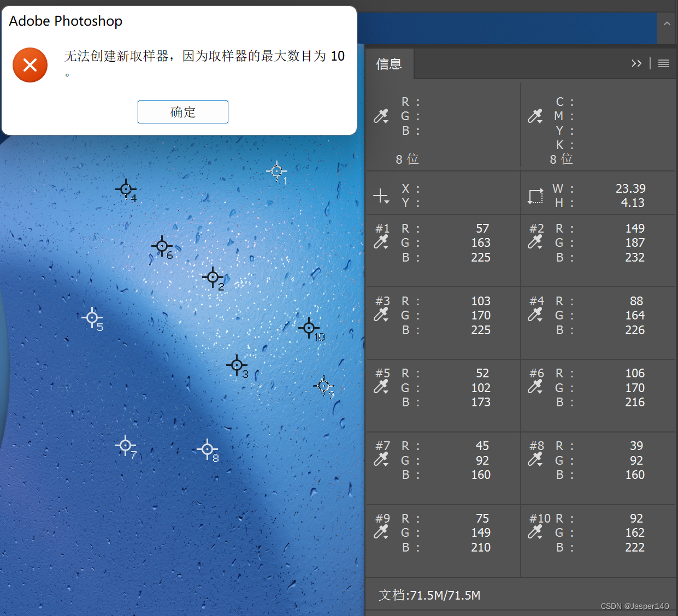Click the right 8 位 bit depth label
Viewport: 678px width, 616px height.
[561, 159]
